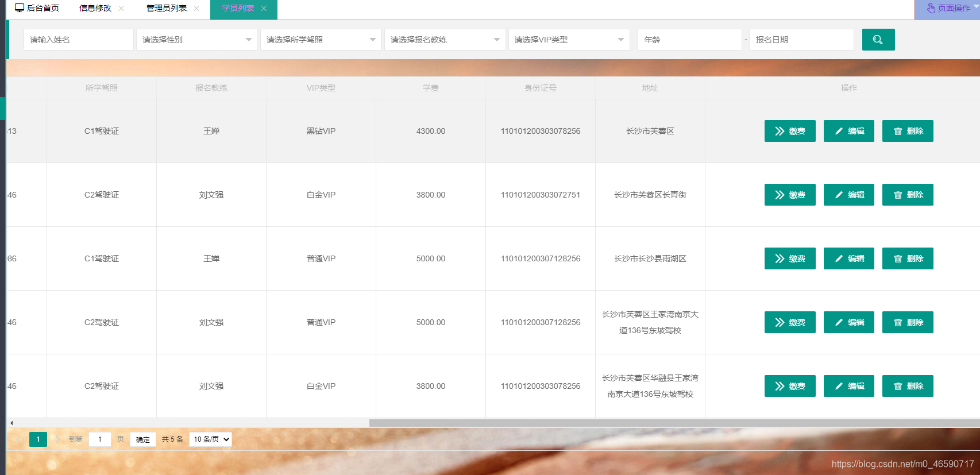The image size is (980, 475).
Task: Click the 所学驾照 column header
Action: click(102, 88)
